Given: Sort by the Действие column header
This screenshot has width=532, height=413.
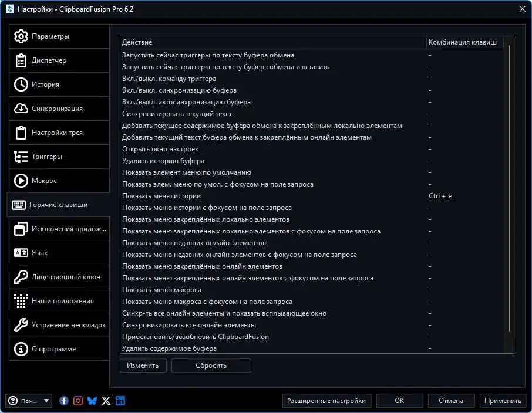Looking at the screenshot, I should coord(273,42).
